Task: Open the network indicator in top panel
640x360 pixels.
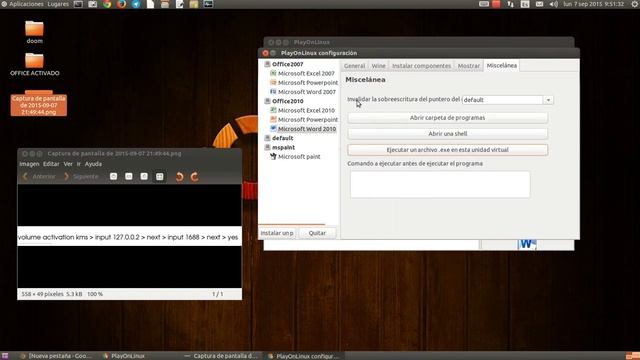Action: 511,4
